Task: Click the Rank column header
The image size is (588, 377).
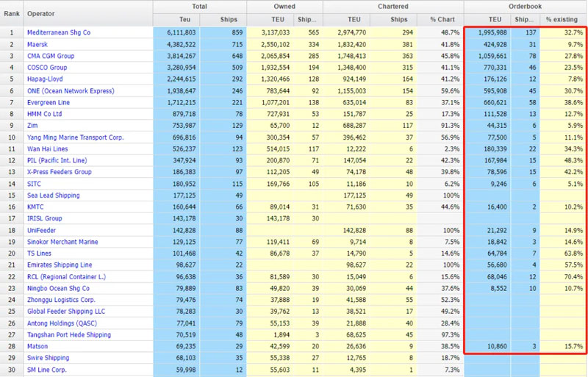Action: pyautogui.click(x=11, y=13)
